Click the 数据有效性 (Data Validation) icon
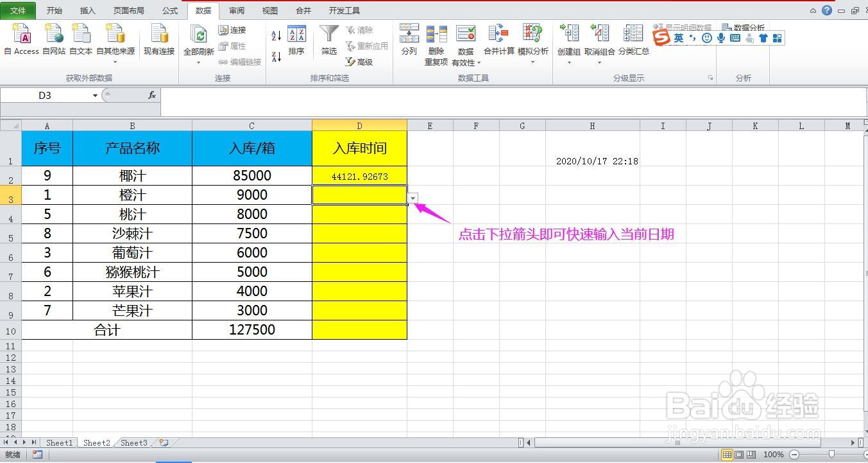 [x=466, y=40]
